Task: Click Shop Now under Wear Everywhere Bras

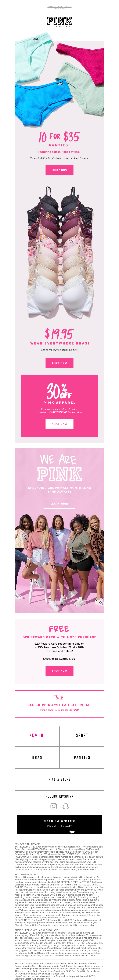Action: tap(59, 362)
